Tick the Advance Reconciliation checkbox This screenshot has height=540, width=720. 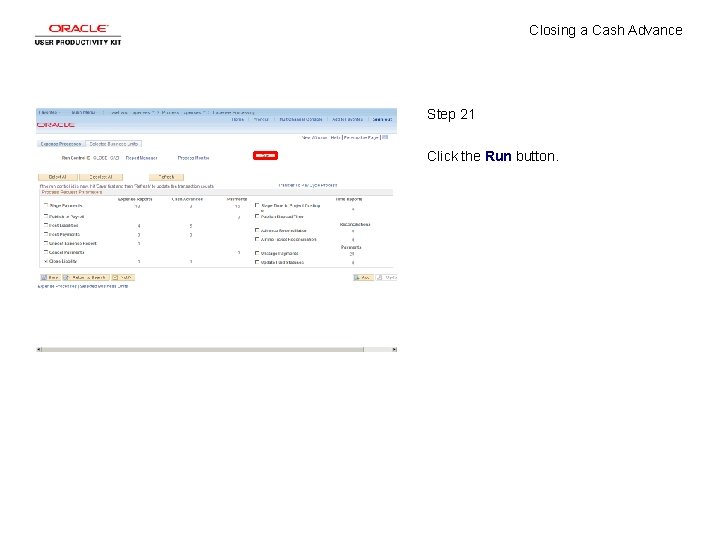(257, 230)
